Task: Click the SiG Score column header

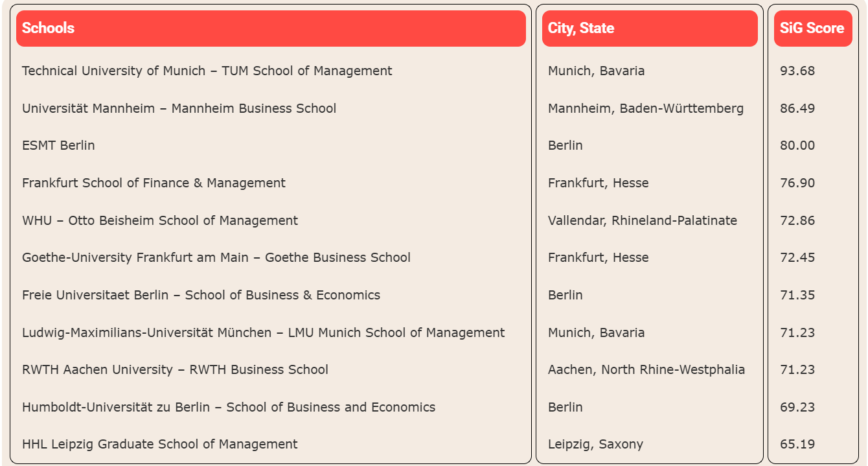Action: pyautogui.click(x=813, y=29)
